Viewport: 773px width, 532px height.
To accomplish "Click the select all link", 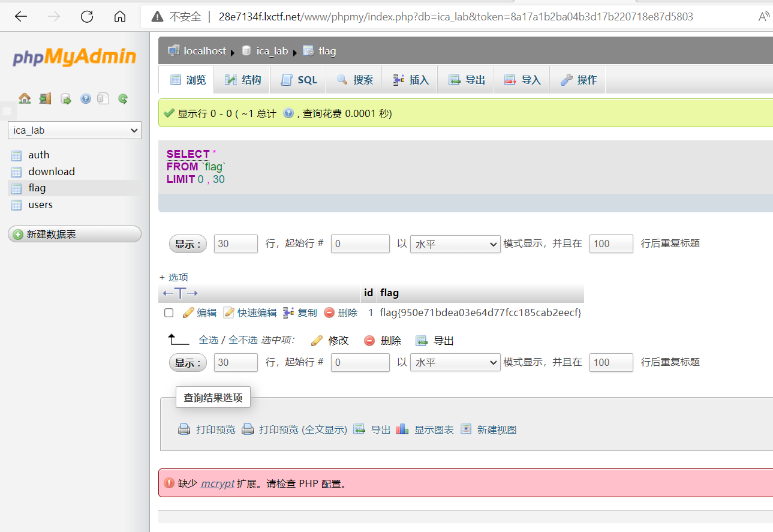I will 209,340.
